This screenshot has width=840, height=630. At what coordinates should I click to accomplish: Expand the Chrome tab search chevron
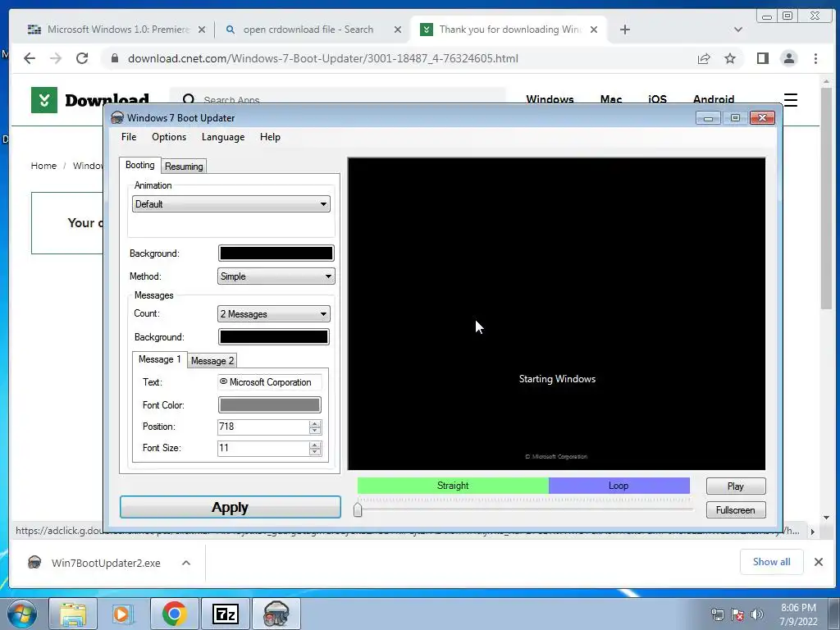[x=738, y=30]
